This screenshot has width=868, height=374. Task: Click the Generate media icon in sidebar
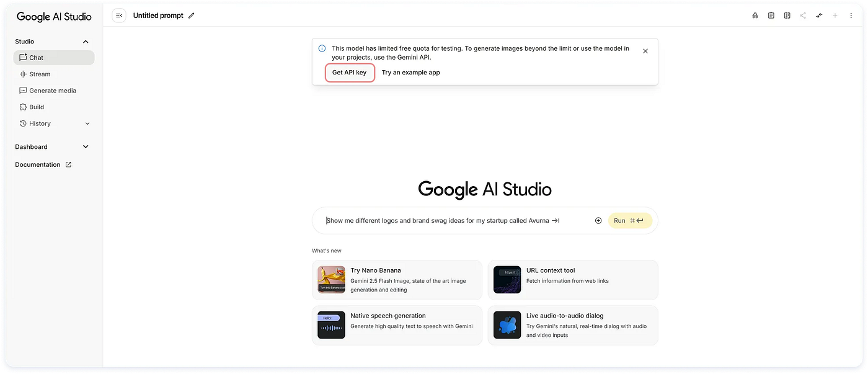pos(23,91)
